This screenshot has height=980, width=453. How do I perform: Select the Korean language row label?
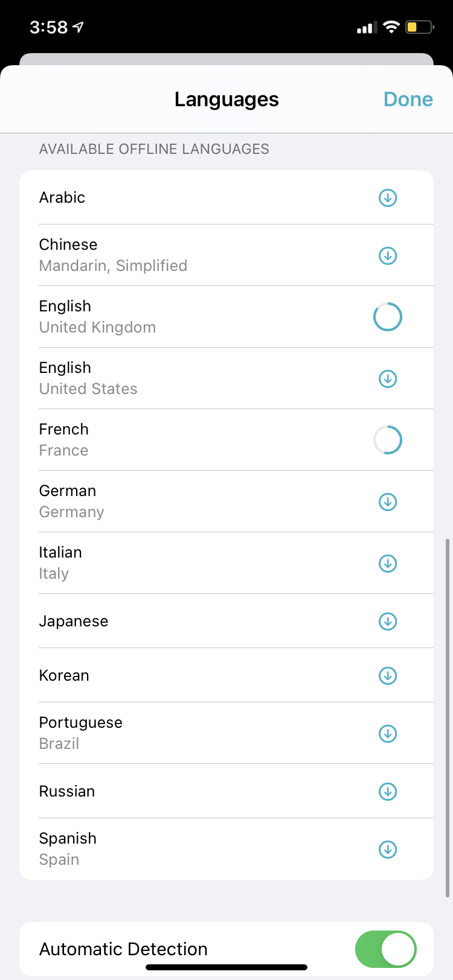click(64, 676)
